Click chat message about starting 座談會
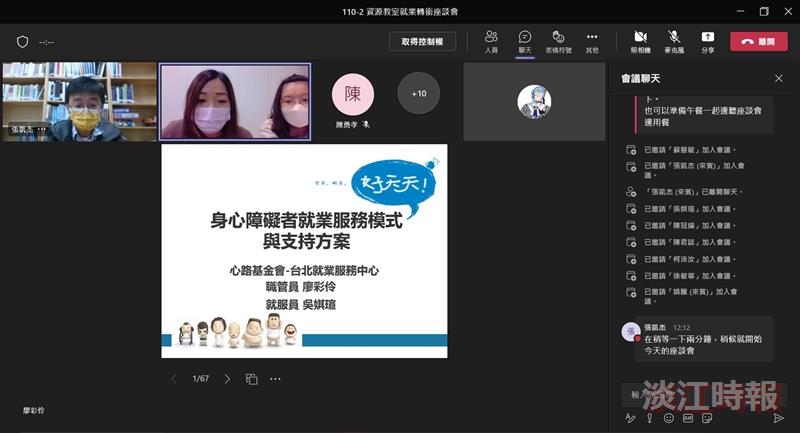Screen dimensions: 800x433 click(704, 339)
